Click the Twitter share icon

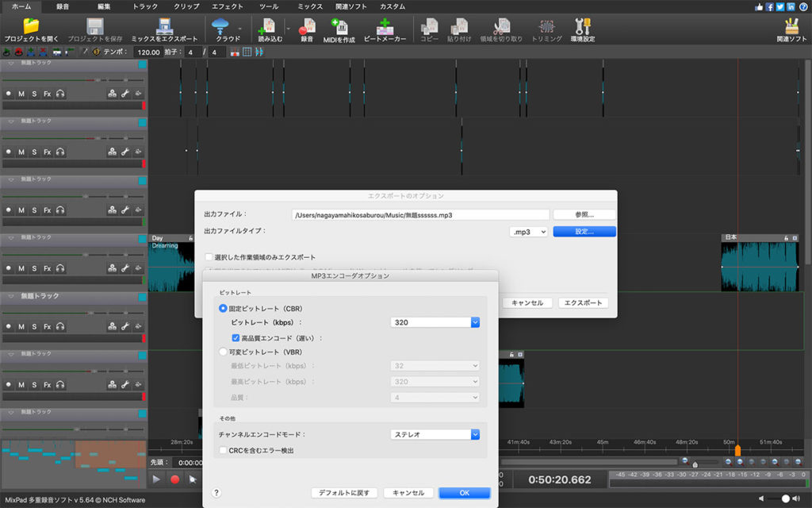click(780, 6)
